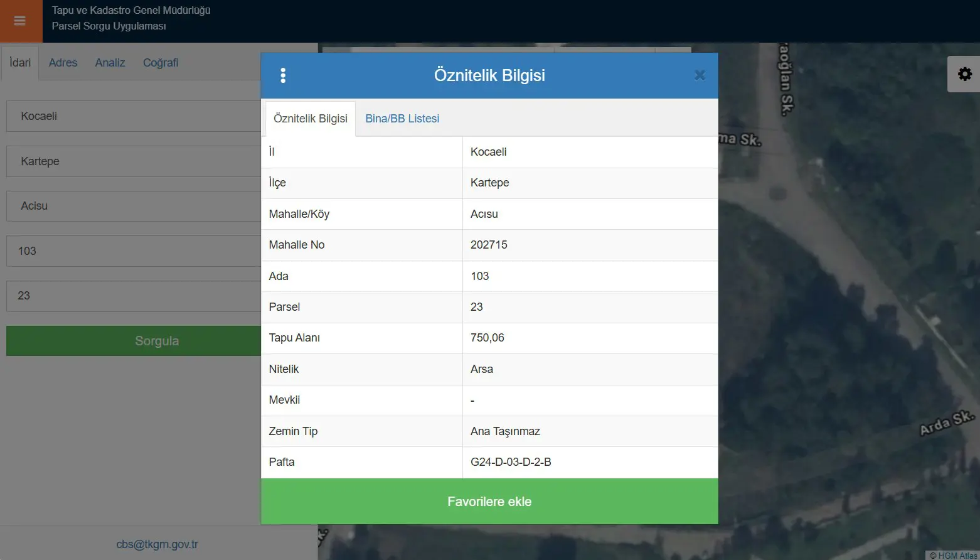Click the Favorilere ekle button
The width and height of the screenshot is (980, 560).
click(x=489, y=502)
